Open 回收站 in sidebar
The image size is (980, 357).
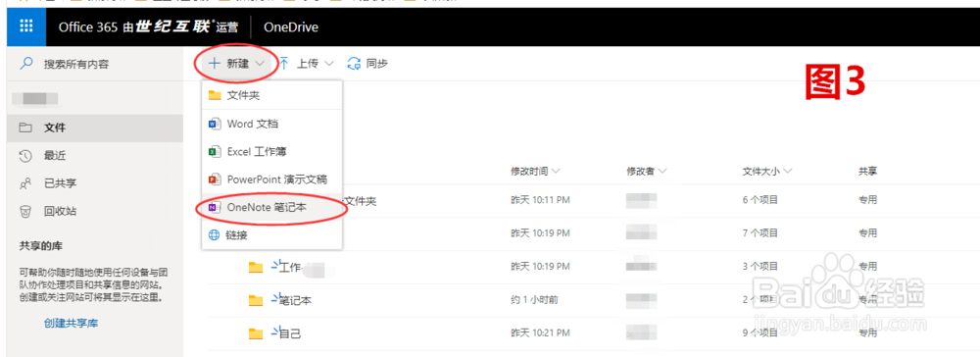95,211
